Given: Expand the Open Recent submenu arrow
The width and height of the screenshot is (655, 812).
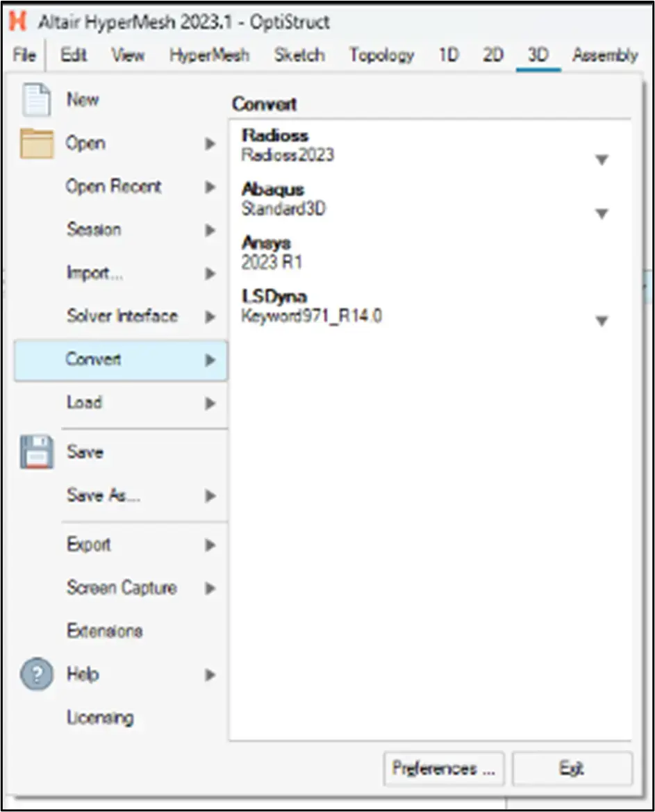Looking at the screenshot, I should [210, 186].
